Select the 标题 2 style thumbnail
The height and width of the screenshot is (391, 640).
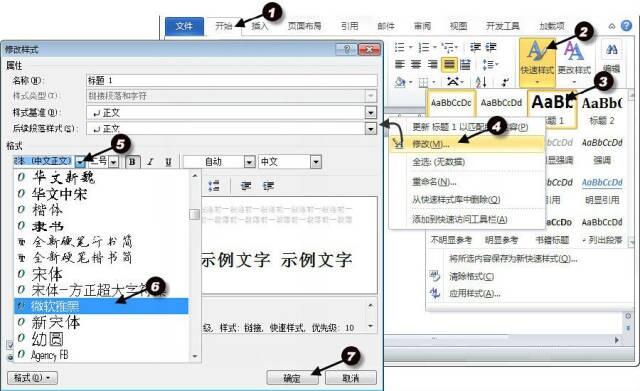click(602, 109)
